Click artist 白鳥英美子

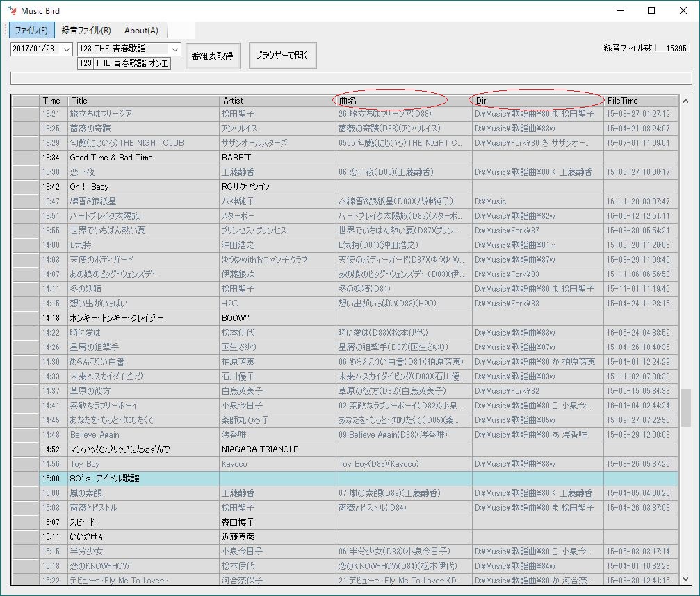pyautogui.click(x=242, y=391)
